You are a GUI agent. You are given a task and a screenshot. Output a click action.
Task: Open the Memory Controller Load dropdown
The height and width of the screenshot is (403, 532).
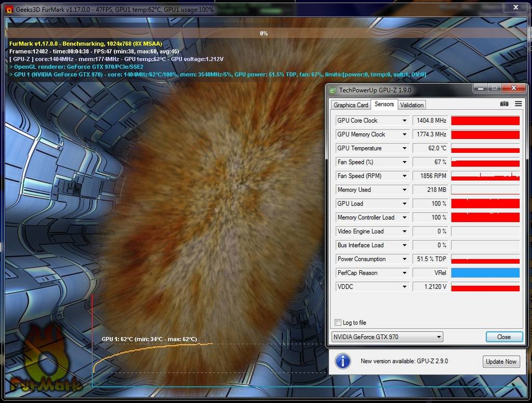pos(404,218)
